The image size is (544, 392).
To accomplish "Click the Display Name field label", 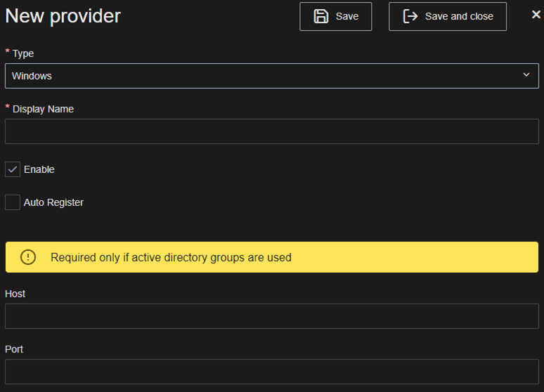I will pos(43,109).
